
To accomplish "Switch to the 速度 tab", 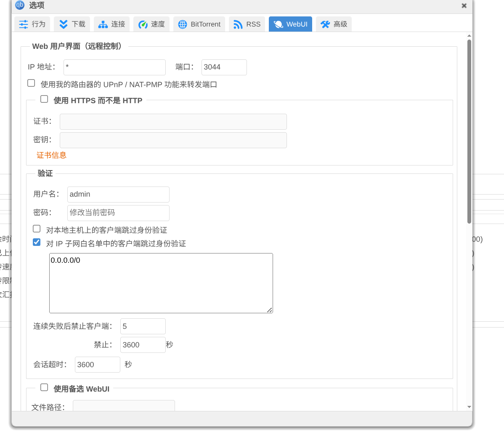I will click(x=151, y=24).
